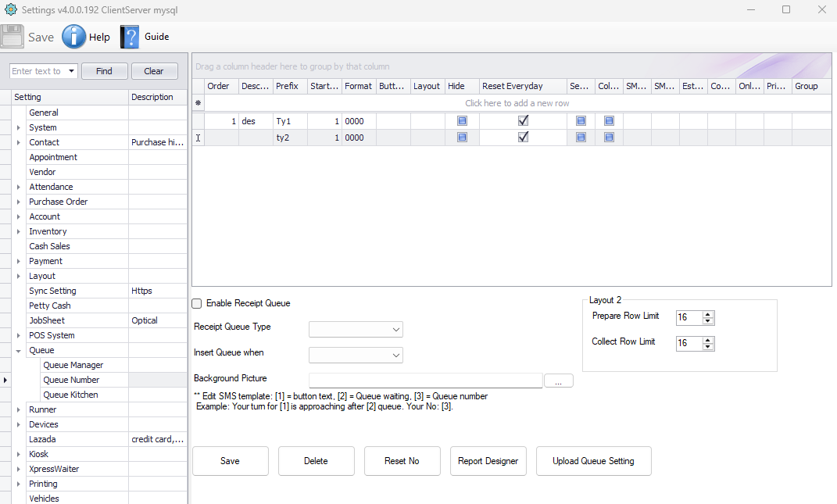Sort by the Reset Everyday column header
837x504 pixels.
(x=523, y=86)
